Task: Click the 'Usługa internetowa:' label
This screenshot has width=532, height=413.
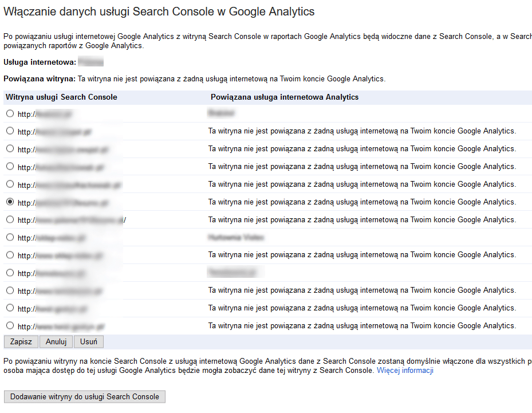Action: 40,62
